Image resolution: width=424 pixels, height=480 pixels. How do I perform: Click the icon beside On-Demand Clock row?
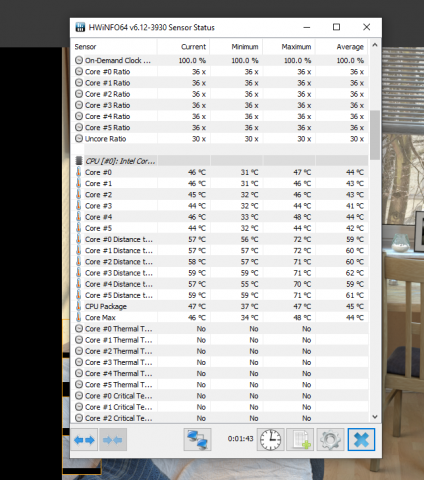[79, 60]
